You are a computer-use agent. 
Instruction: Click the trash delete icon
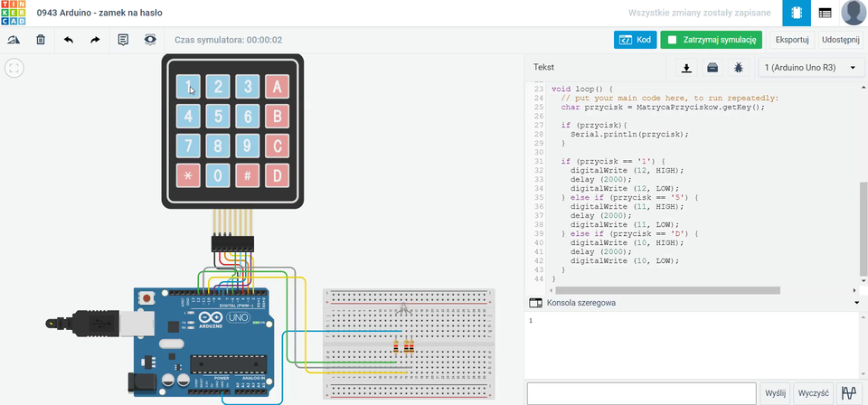[x=41, y=40]
